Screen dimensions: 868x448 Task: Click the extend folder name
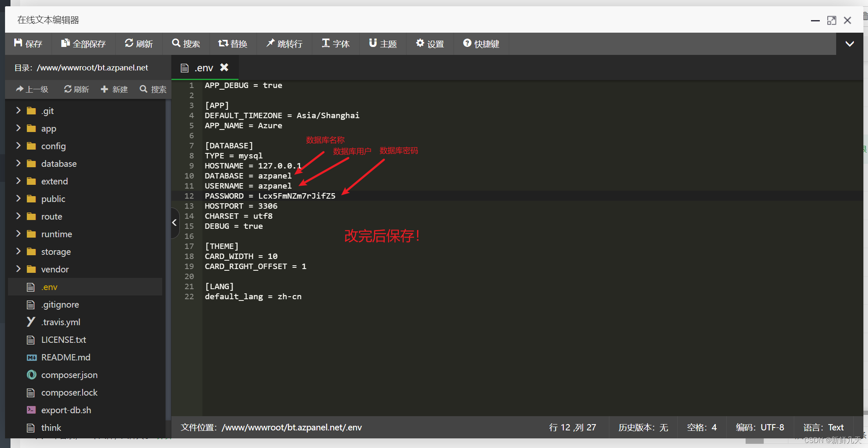[54, 181]
